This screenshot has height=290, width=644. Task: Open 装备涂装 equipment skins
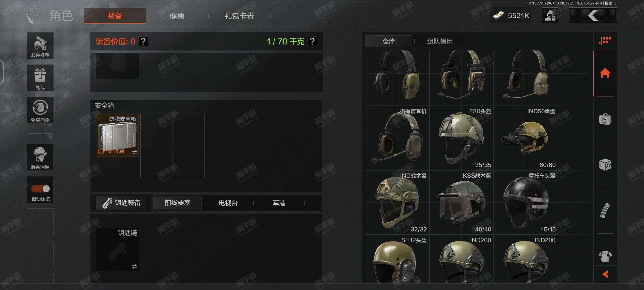(40, 157)
